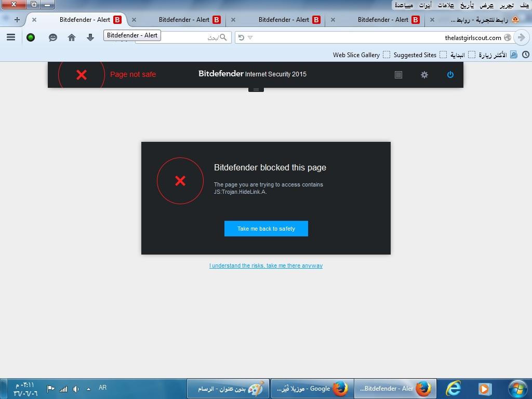The image size is (532, 399).
Task: Click the Bitdefender Internet Security 2015 title
Action: pos(252,74)
